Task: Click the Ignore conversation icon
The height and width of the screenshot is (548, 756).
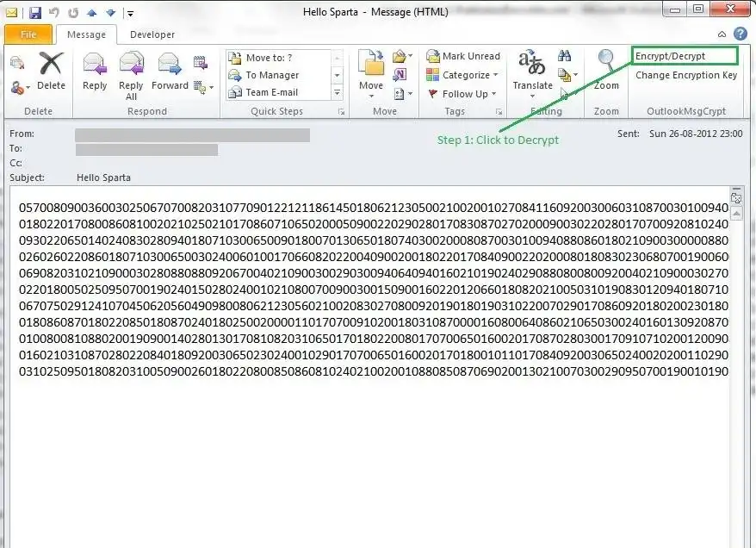Action: 17,63
